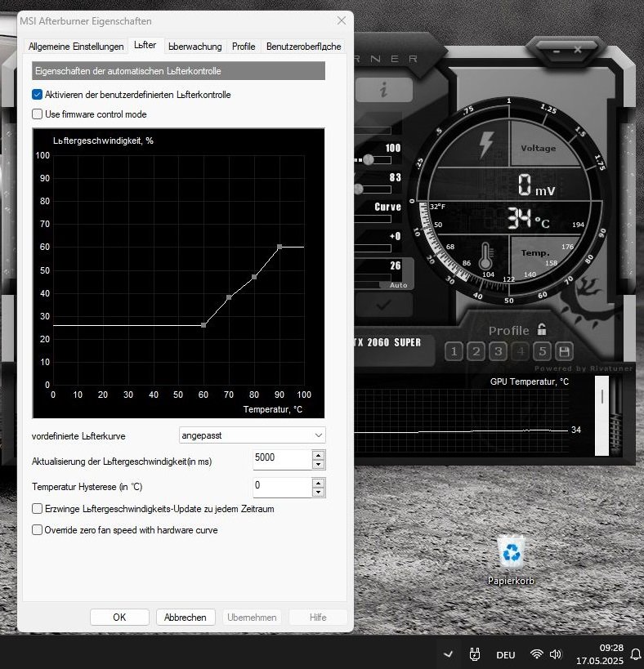Enable Erzwinge Lüftergeschwindigkeits-Update checkbox
644x669 pixels.
tap(37, 509)
